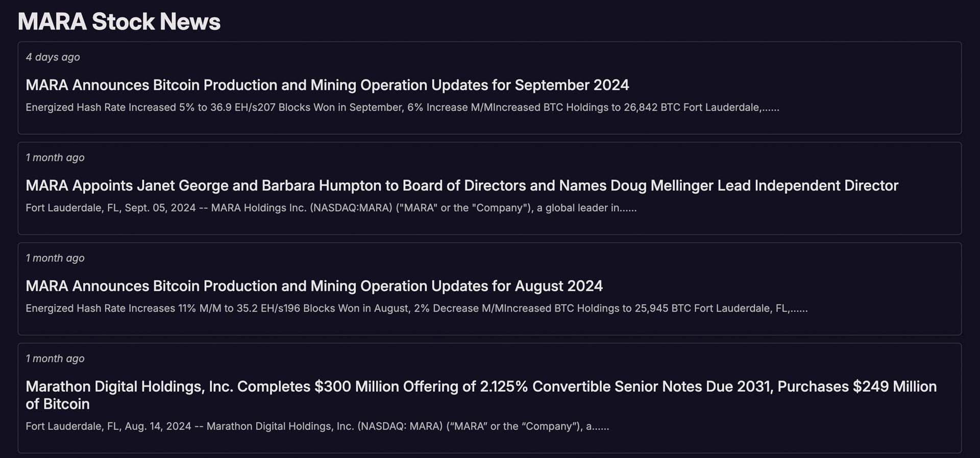This screenshot has width=980, height=458.
Task: Click the summary mentioning Sept. 05, 2024 Fort Lauderdale
Action: [331, 208]
